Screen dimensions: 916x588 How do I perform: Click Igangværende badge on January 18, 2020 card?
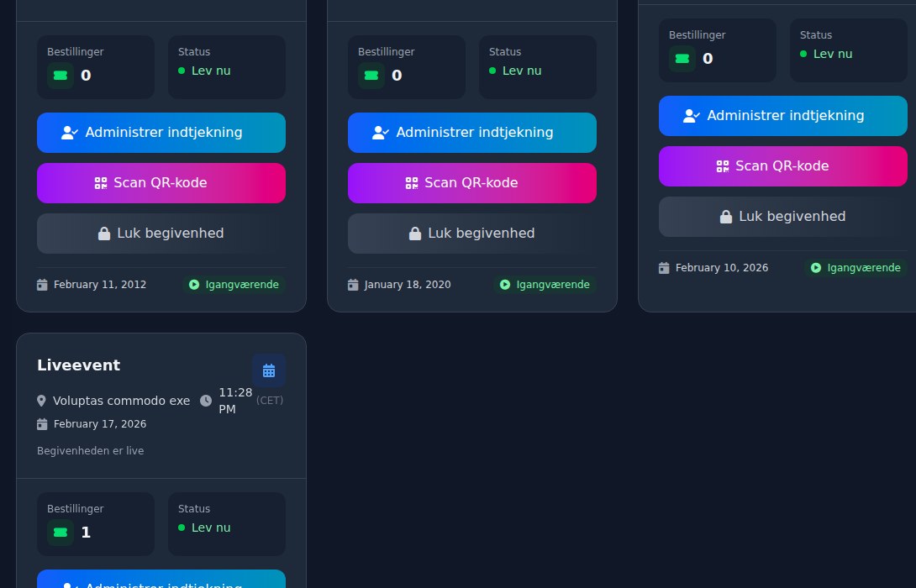click(545, 285)
